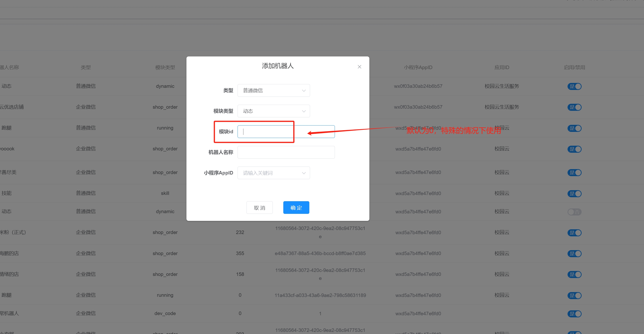Screen dimensions: 644x334
Task: Toggle enable switch for 情绪的店 row
Action: pyautogui.click(x=575, y=275)
